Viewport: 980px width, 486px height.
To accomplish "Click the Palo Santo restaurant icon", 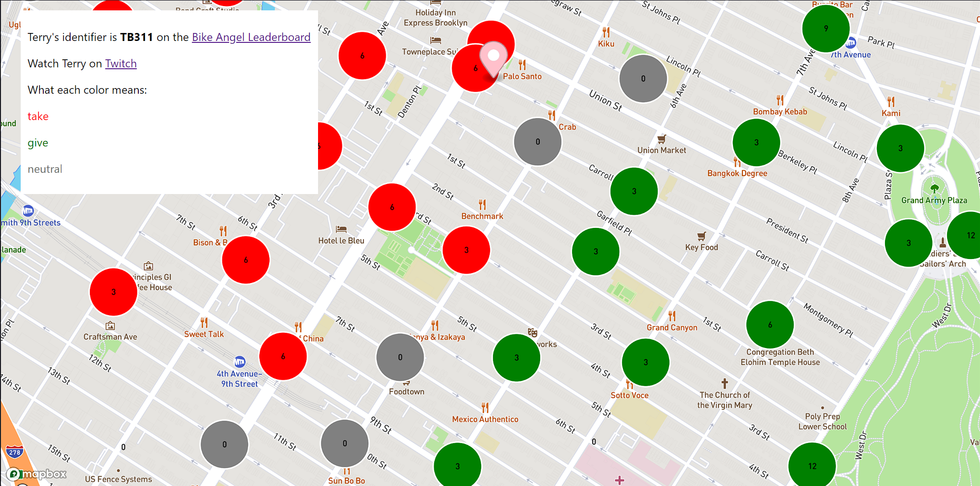I will pyautogui.click(x=522, y=65).
